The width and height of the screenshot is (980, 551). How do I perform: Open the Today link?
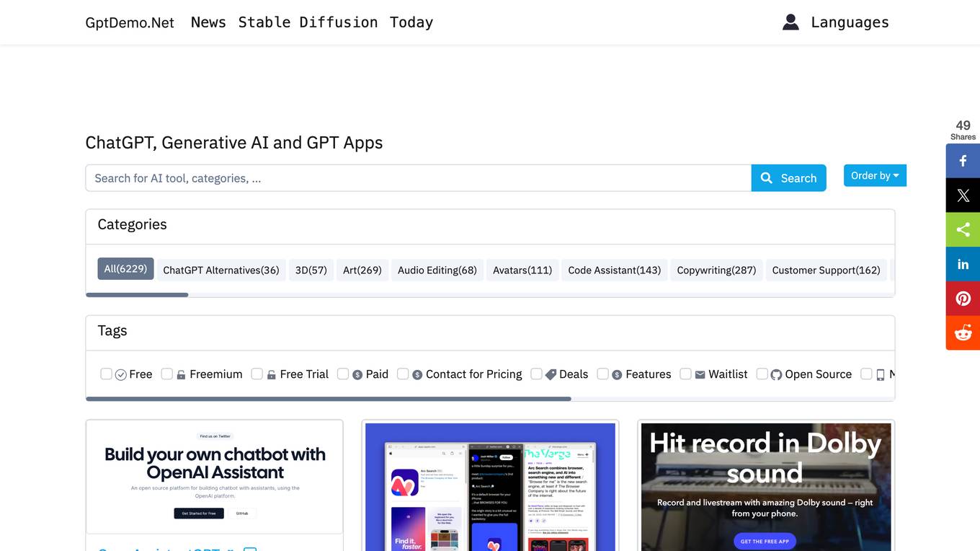click(x=411, y=22)
